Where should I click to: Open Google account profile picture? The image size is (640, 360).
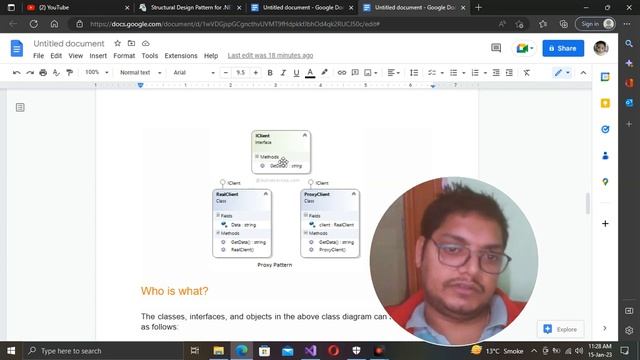tap(601, 48)
